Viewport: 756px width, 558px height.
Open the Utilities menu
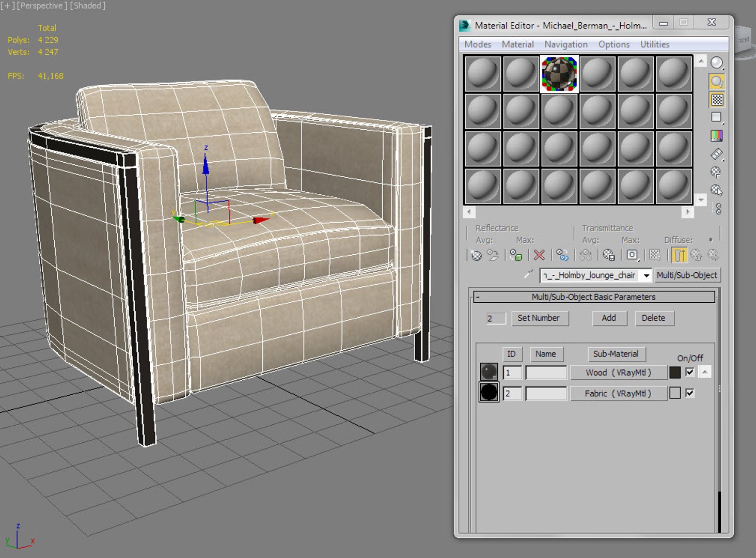655,44
